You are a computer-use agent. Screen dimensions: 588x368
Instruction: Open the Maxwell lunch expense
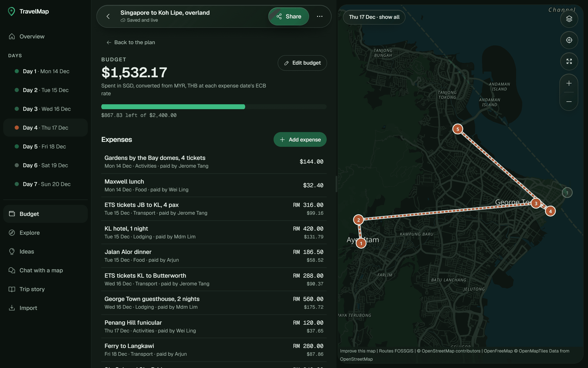214,185
